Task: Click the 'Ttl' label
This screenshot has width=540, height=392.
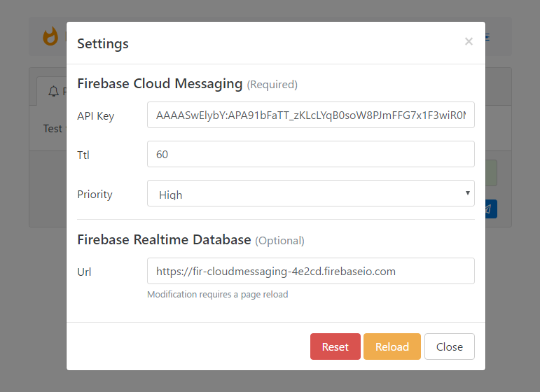Action: pos(83,155)
